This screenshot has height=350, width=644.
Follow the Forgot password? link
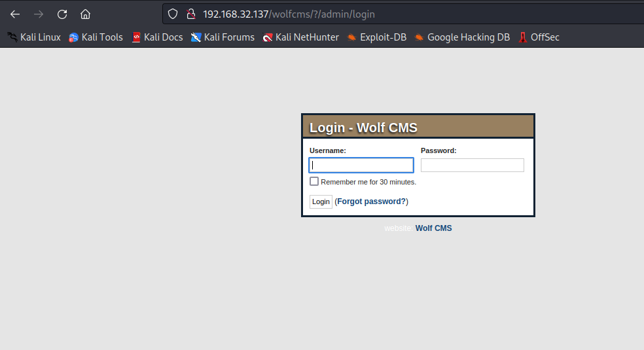point(372,201)
